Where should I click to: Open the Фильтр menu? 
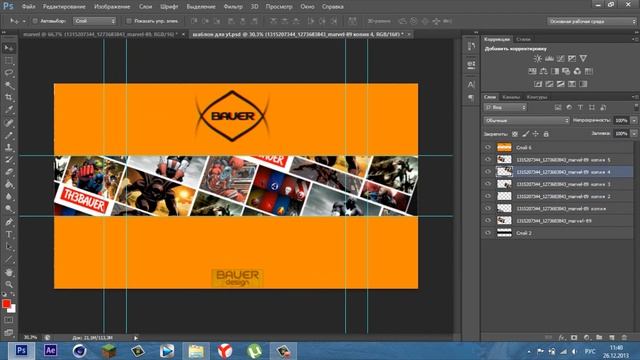(233, 7)
